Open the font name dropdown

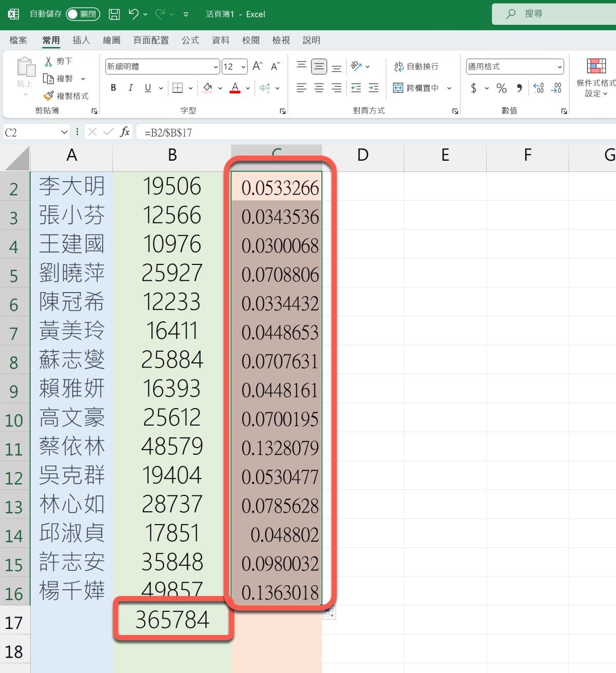[216, 67]
